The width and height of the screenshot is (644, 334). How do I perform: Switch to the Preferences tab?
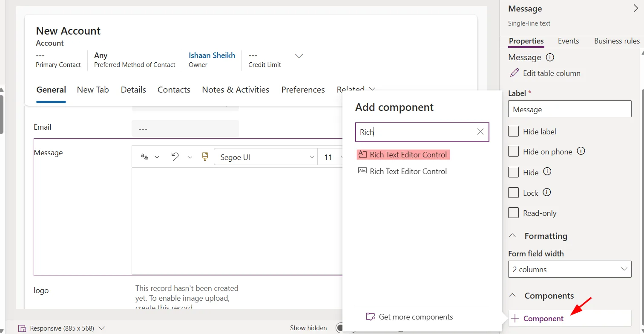pyautogui.click(x=303, y=90)
